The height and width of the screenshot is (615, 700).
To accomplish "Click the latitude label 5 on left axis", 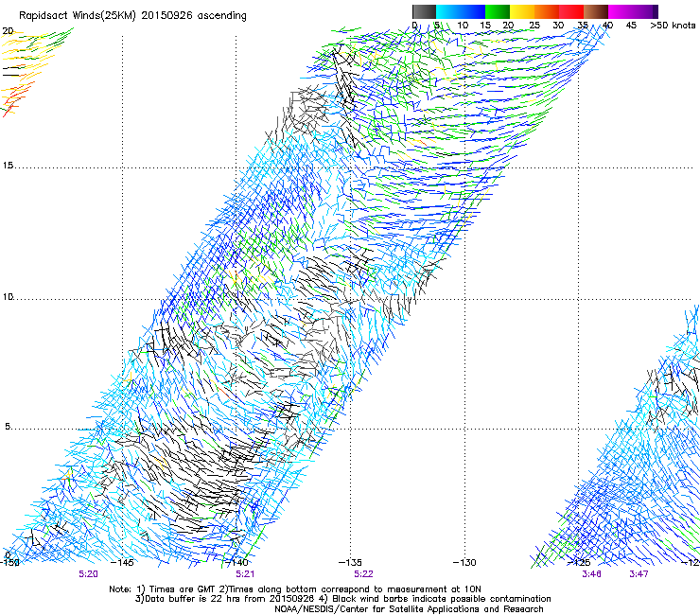I will [x=8, y=427].
